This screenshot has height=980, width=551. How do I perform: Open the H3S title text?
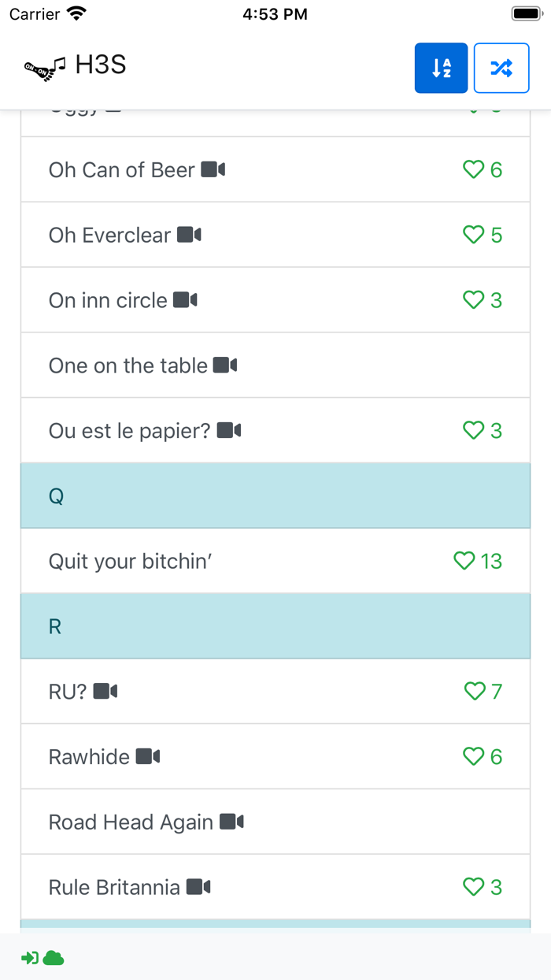coord(101,65)
